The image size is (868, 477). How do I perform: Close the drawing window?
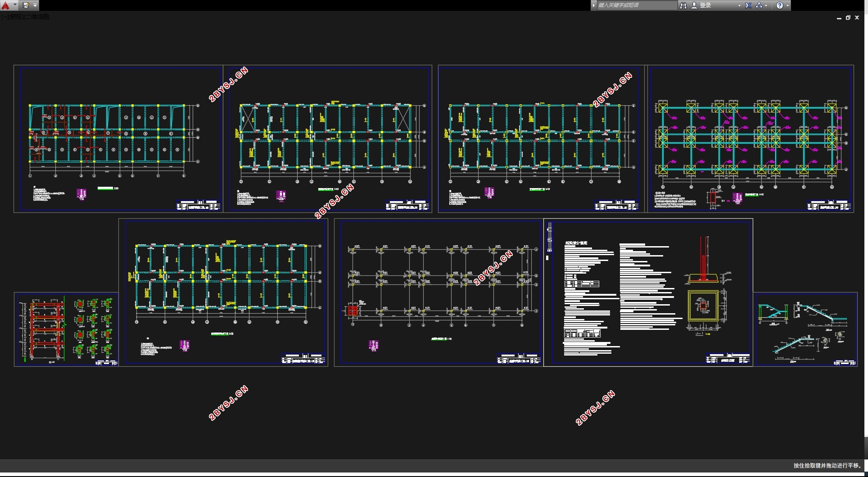coord(857,18)
